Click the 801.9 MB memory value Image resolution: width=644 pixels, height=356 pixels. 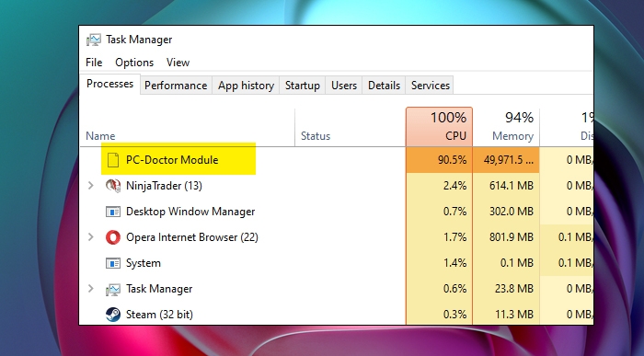(512, 237)
